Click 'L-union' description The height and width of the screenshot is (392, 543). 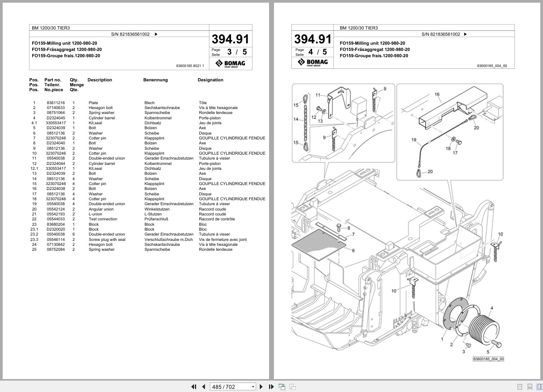(95, 214)
